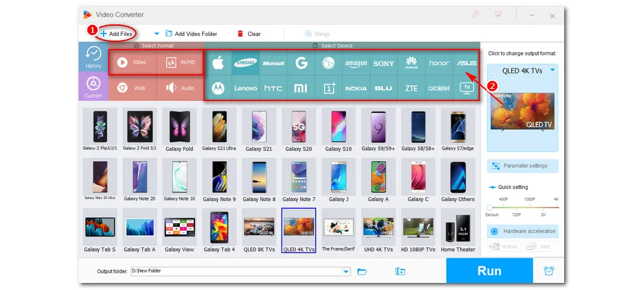
Task: Select the Web format category
Action: coord(132,88)
